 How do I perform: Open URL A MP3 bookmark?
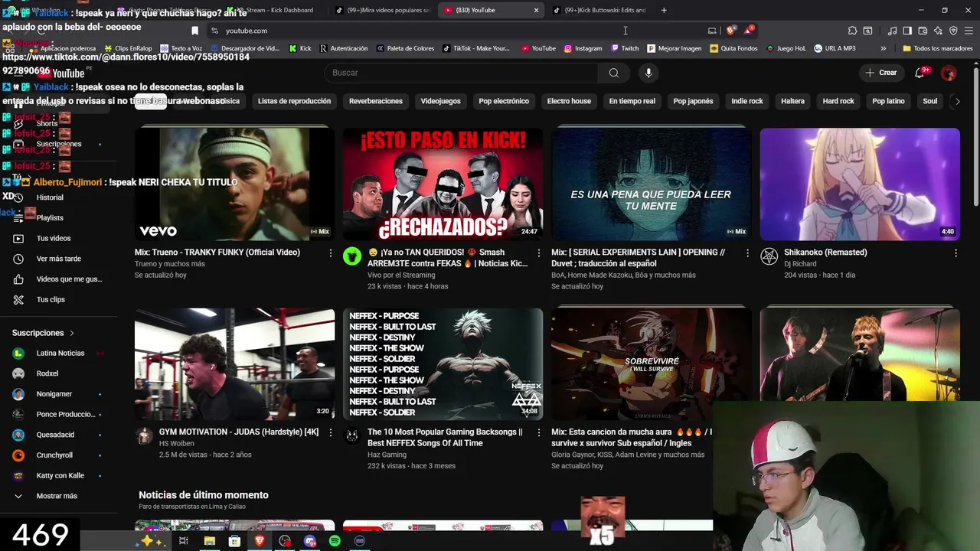[x=835, y=48]
